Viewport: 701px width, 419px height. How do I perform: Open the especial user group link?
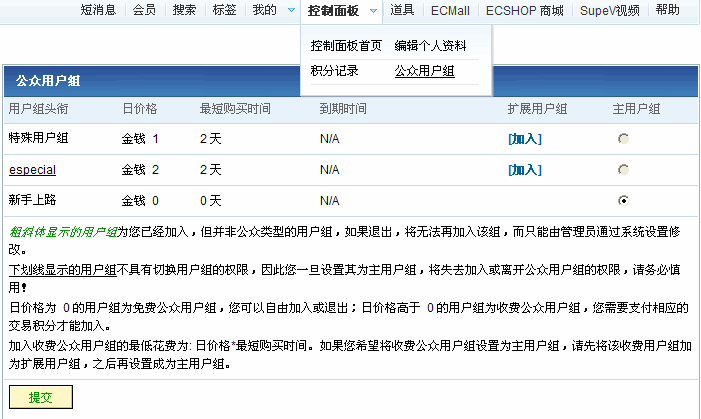click(32, 170)
